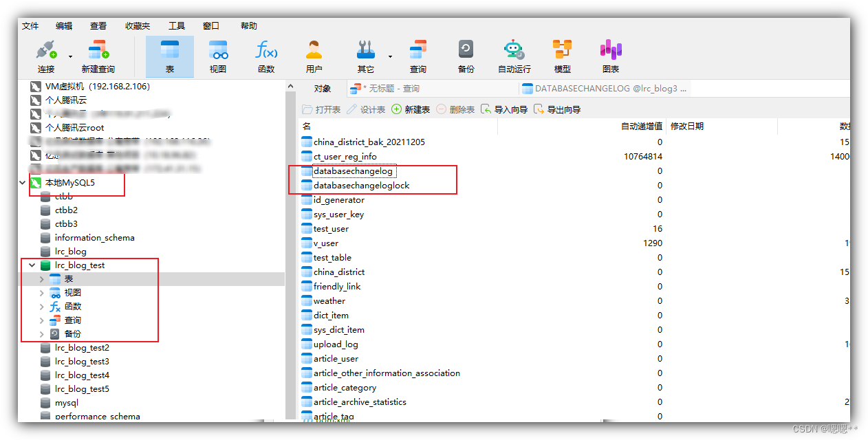Collapse the lrc_blog_test database node
The image size is (868, 440).
[32, 265]
